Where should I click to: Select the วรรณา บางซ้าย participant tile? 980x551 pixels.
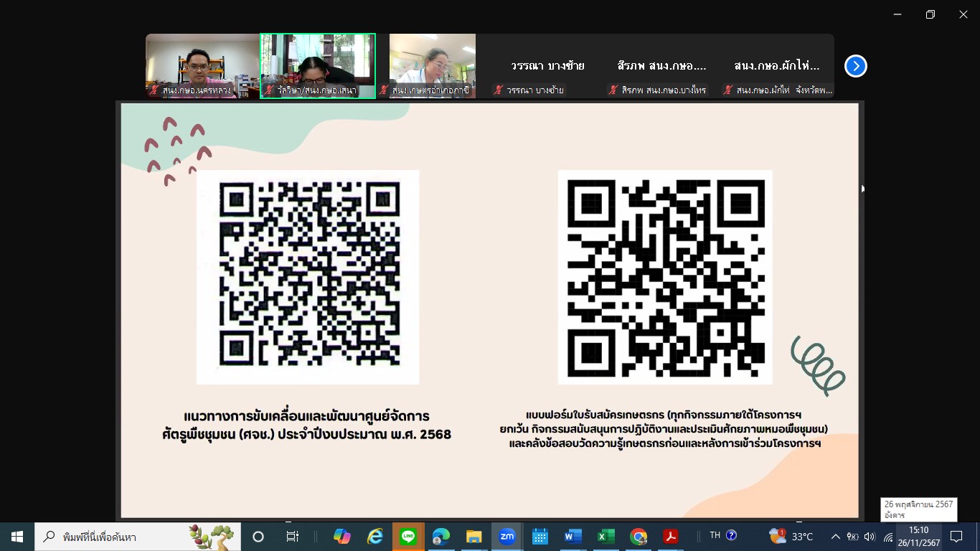pos(547,65)
